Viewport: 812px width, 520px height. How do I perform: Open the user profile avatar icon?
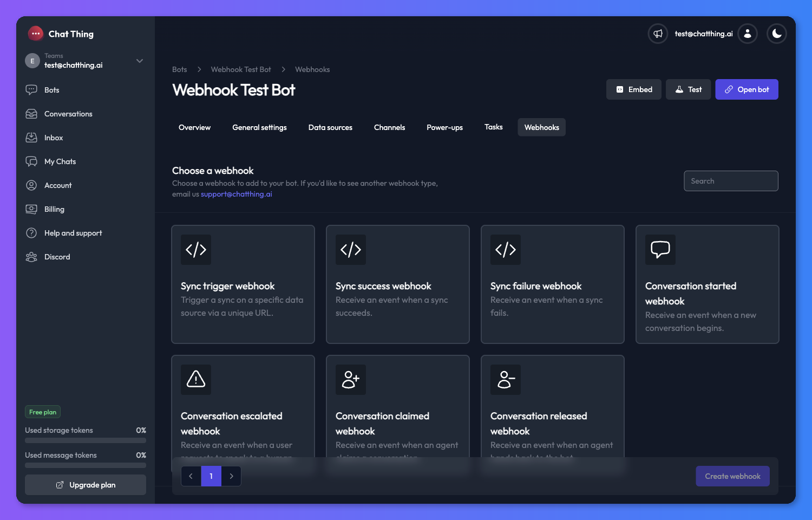748,34
